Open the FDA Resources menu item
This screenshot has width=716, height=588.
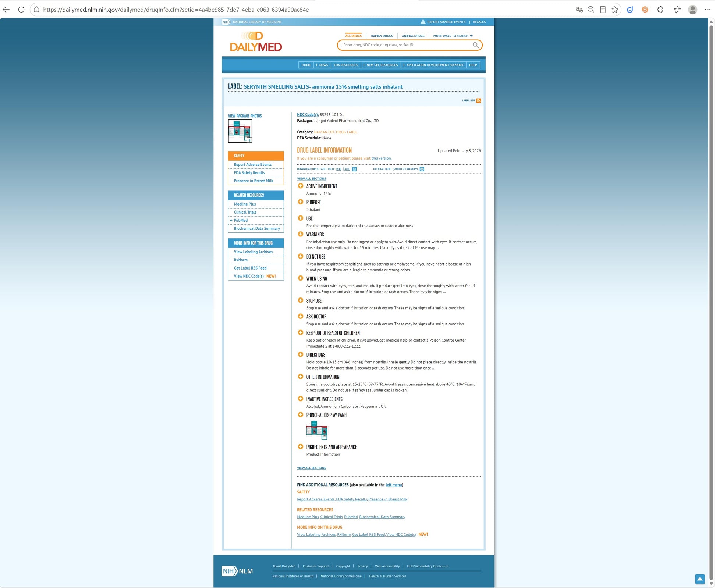(346, 65)
